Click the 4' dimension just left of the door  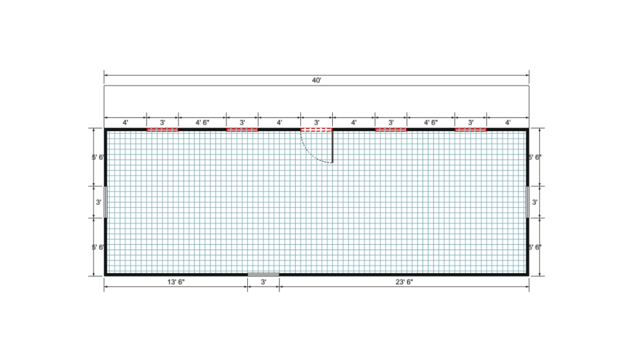pyautogui.click(x=279, y=123)
